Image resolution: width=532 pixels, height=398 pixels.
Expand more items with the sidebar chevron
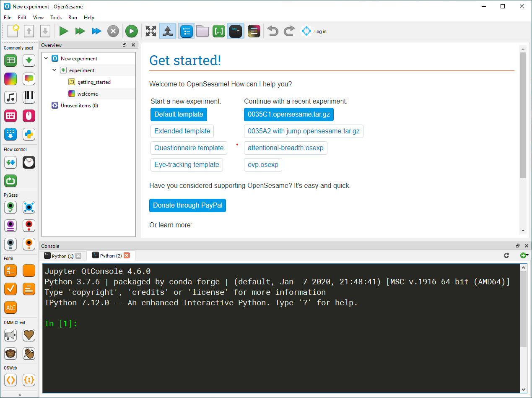pyautogui.click(x=19, y=394)
